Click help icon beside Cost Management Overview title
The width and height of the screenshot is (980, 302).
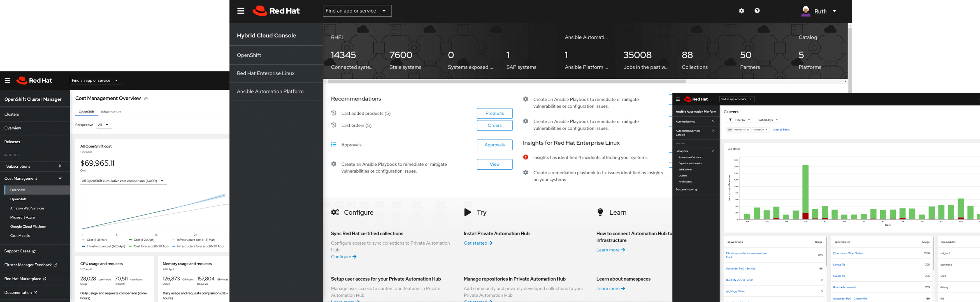click(146, 99)
